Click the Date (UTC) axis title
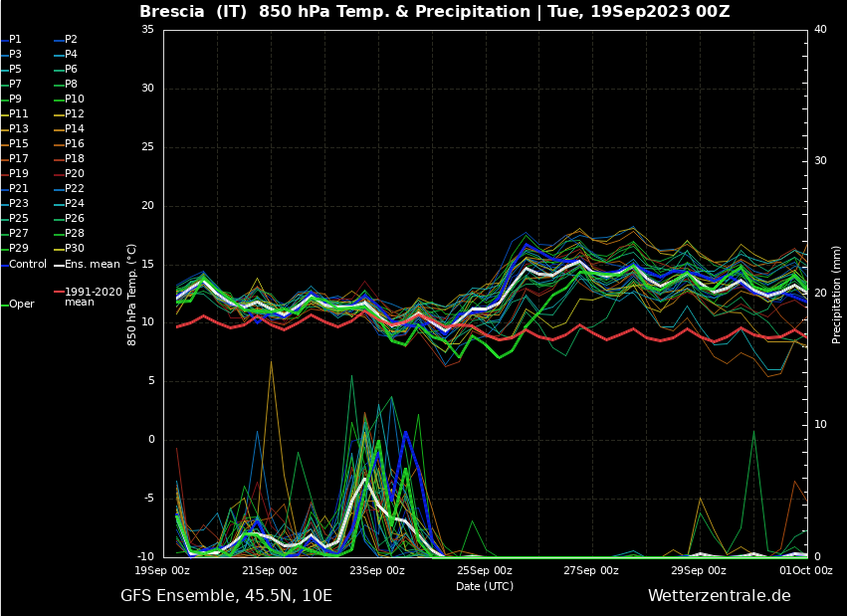This screenshot has height=616, width=849. [485, 586]
